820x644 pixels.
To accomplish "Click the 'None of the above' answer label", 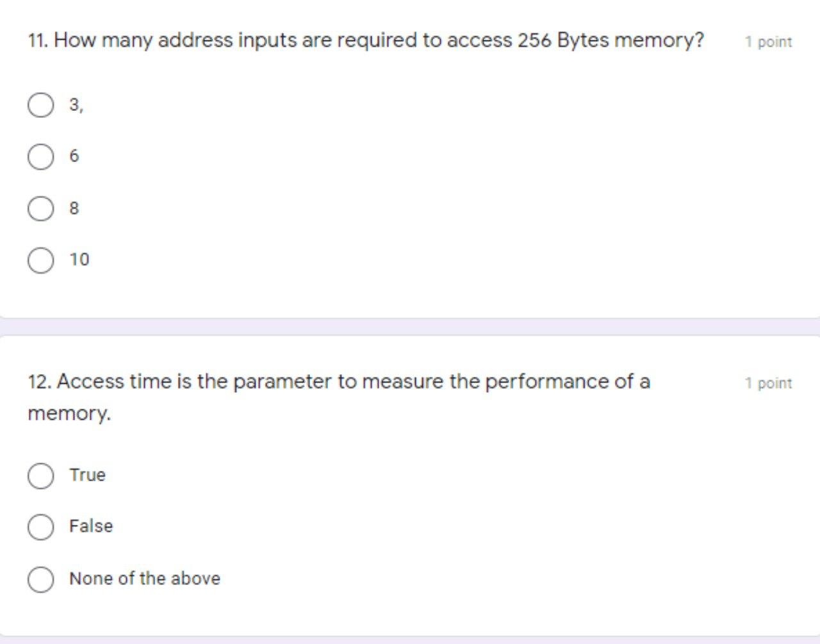I will pyautogui.click(x=144, y=578).
